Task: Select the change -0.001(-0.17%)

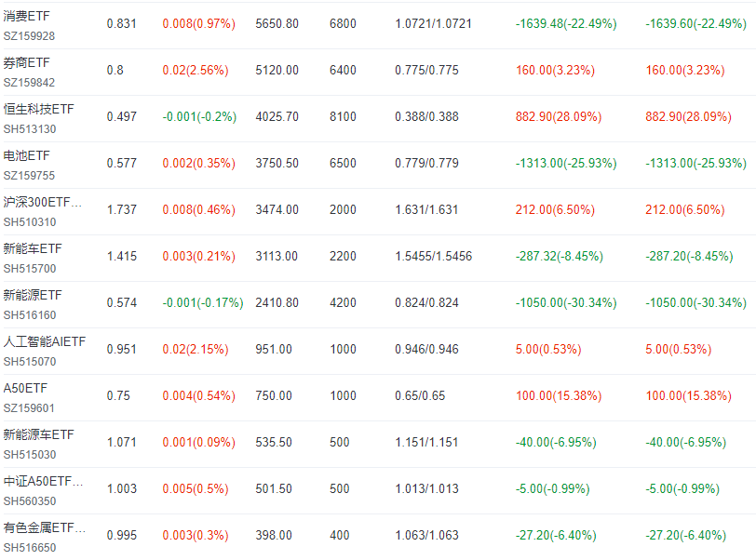Action: point(203,302)
